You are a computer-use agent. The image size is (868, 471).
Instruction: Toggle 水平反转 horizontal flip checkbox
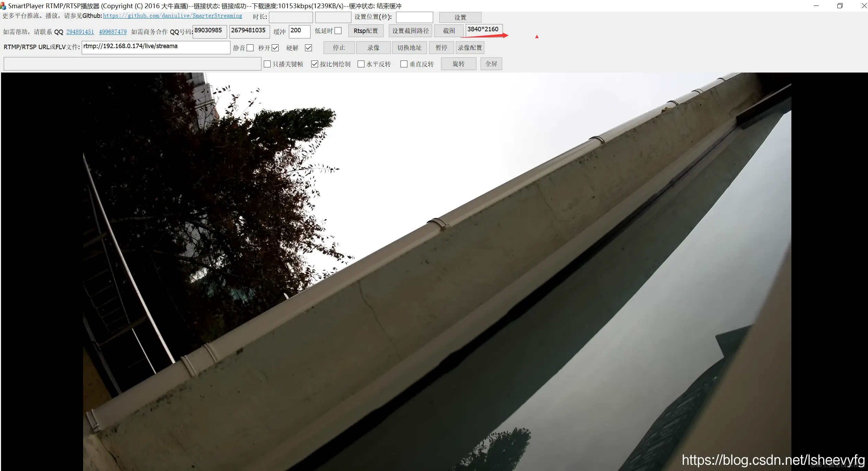click(x=361, y=64)
